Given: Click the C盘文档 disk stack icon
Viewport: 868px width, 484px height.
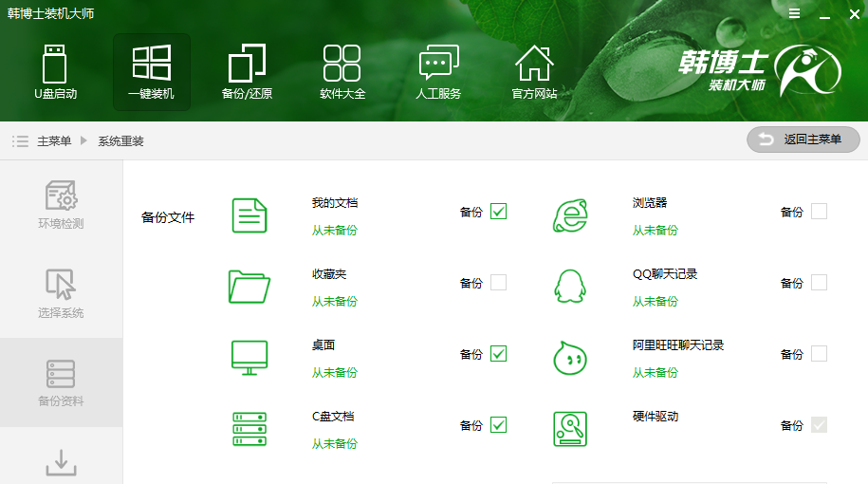Looking at the screenshot, I should click(249, 429).
